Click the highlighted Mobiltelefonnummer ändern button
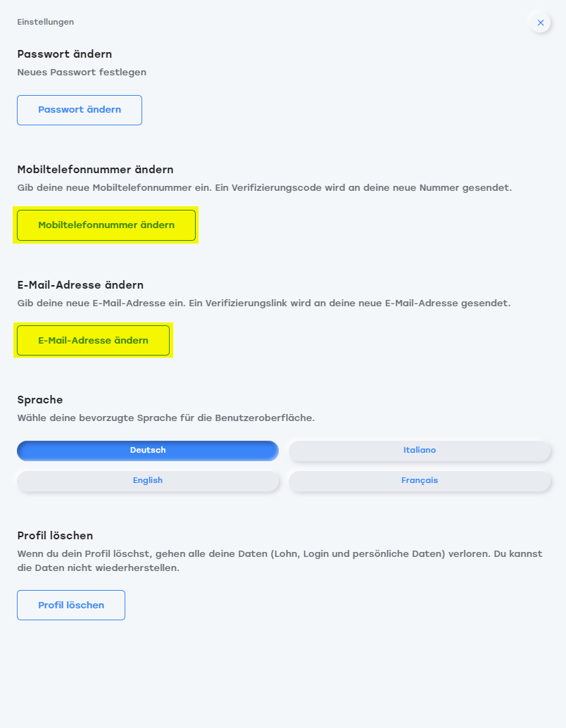Viewport: 566px width, 728px height. [106, 225]
